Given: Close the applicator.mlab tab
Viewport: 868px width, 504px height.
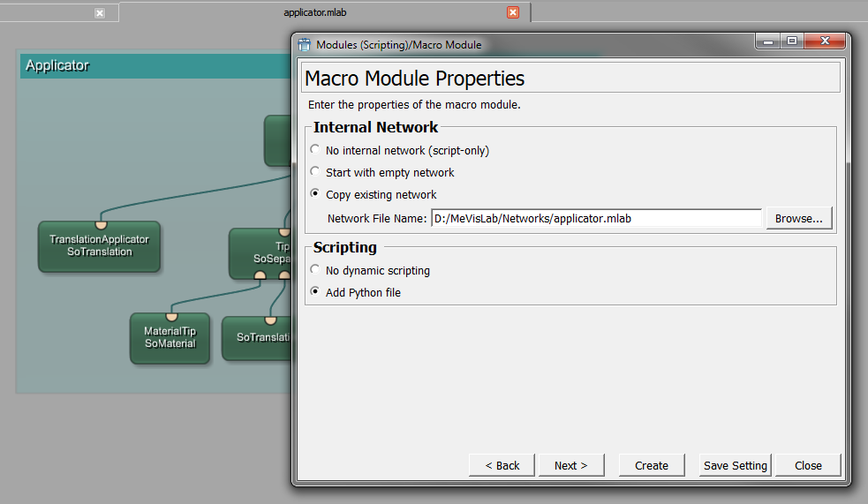Looking at the screenshot, I should coord(512,12).
